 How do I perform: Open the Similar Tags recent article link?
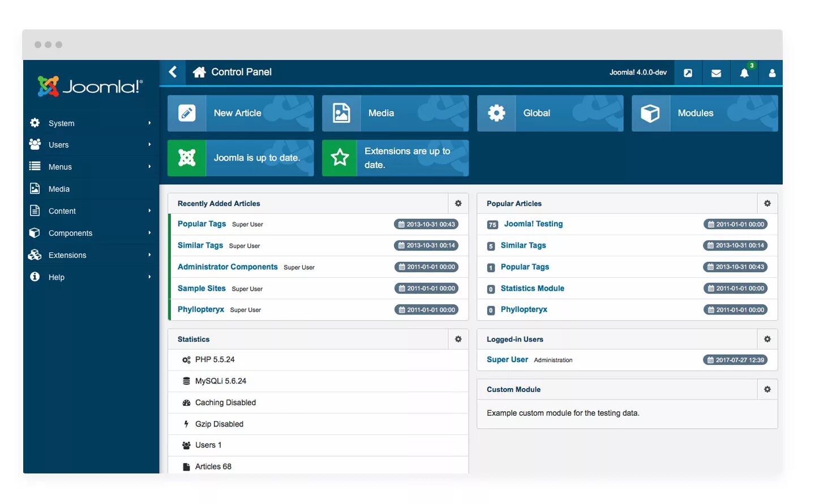point(200,245)
